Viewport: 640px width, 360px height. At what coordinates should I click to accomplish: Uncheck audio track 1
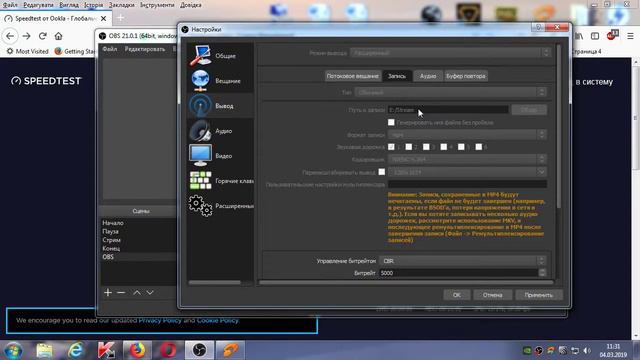coord(391,147)
